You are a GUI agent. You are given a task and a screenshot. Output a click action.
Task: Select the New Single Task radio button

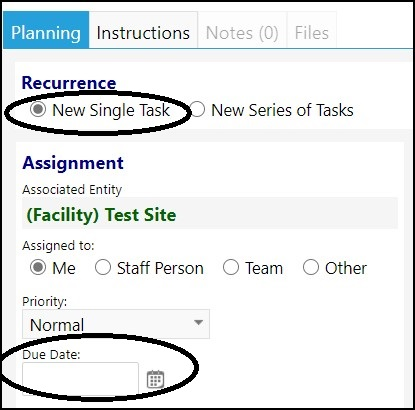coord(38,109)
